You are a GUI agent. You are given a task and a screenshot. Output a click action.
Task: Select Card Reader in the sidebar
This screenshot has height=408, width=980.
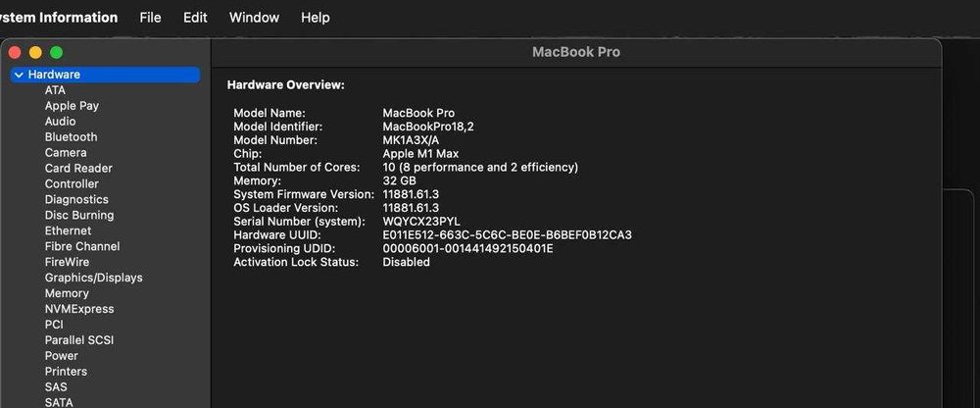coord(78,169)
